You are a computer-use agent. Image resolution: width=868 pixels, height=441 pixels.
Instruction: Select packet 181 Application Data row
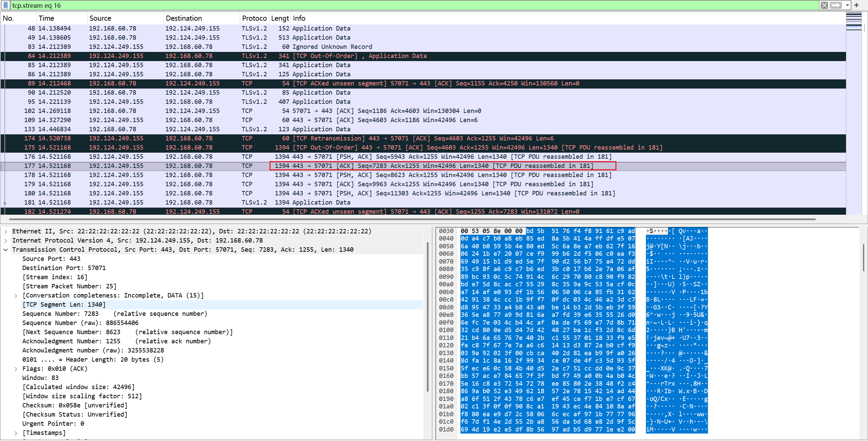pos(423,203)
